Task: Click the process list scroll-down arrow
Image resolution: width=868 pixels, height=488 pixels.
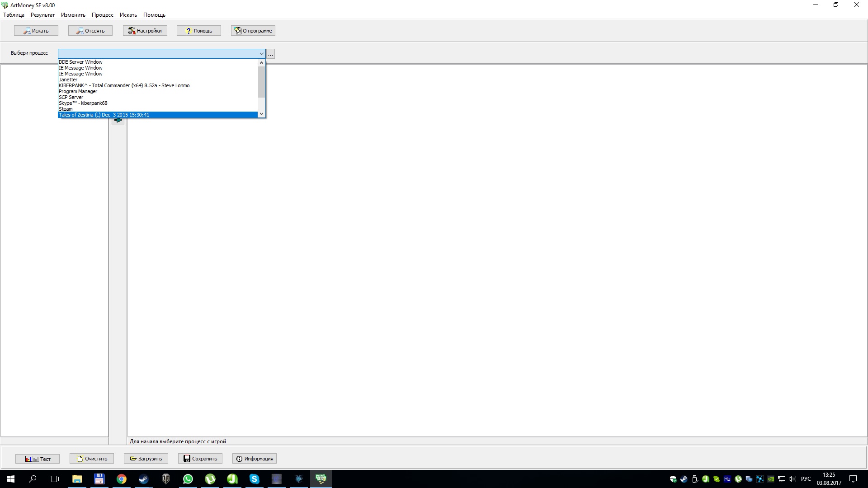Action: click(x=261, y=114)
